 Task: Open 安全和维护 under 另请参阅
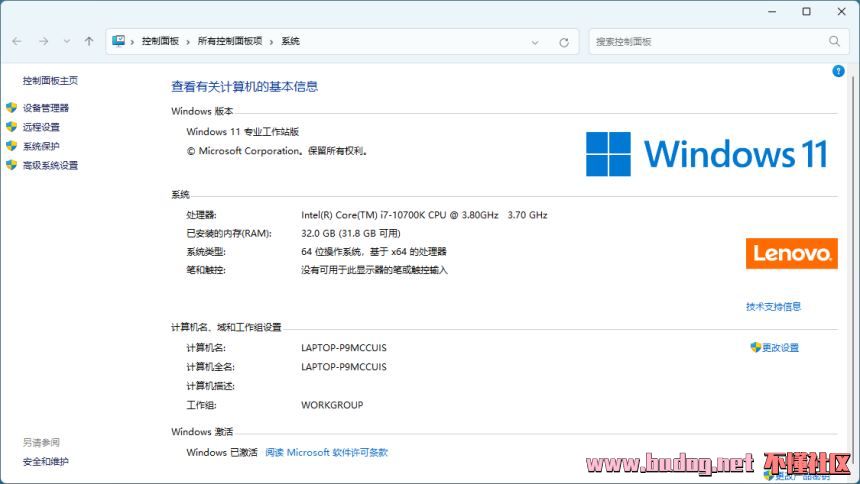(x=46, y=462)
